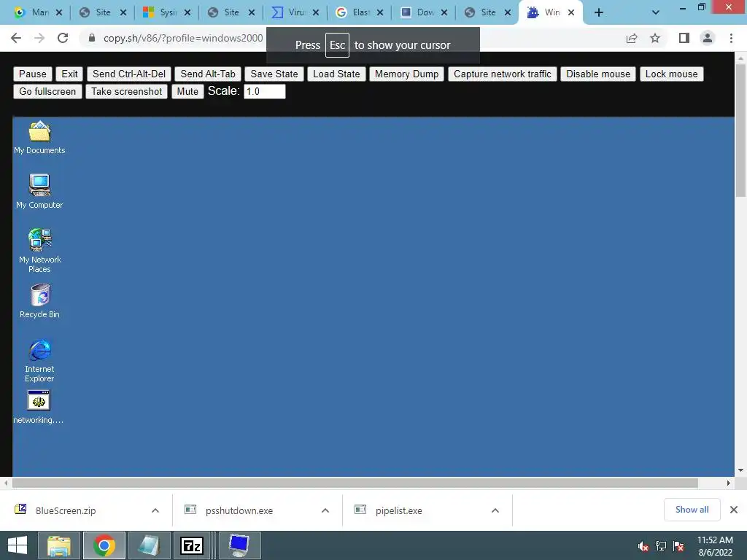Open the monitor icon in taskbar

point(239,545)
